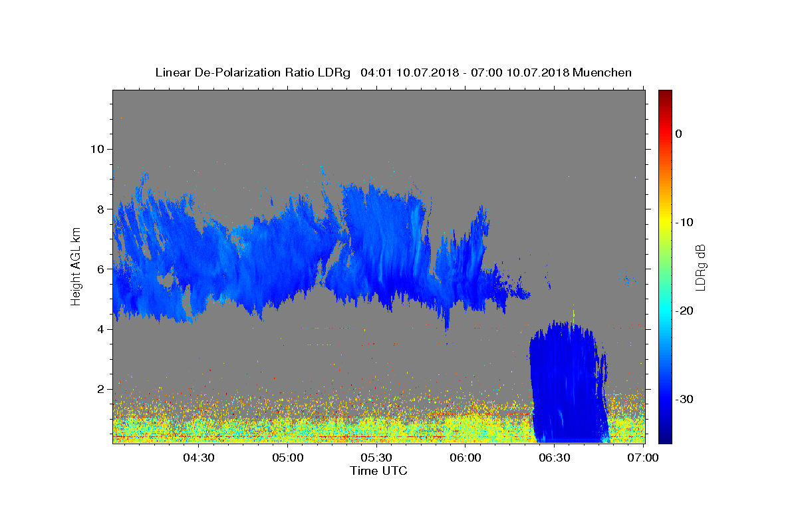Click the dark red top of colorbar

tap(665, 94)
